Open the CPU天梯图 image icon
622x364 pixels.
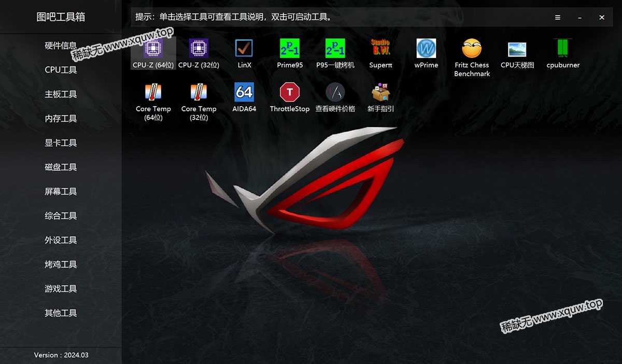(x=517, y=49)
